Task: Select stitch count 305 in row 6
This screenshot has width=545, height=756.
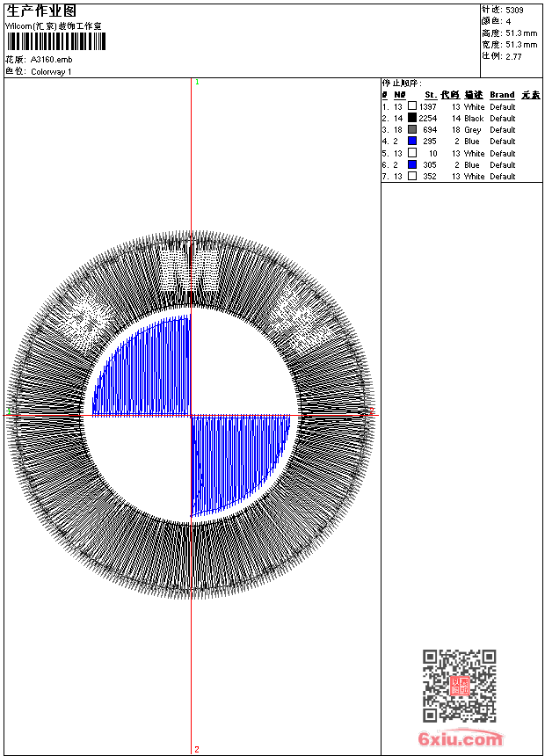Action: point(430,165)
